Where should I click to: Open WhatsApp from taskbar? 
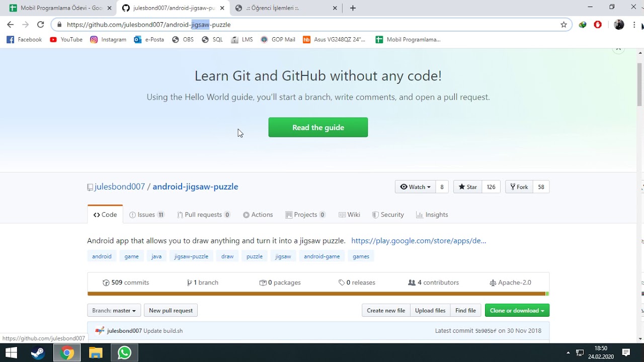(x=124, y=353)
